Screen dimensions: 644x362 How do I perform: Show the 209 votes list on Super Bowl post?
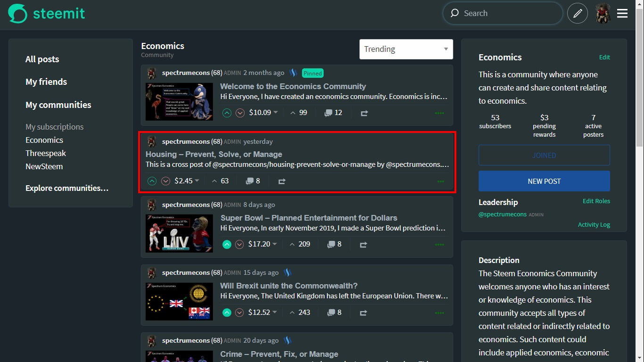(300, 244)
